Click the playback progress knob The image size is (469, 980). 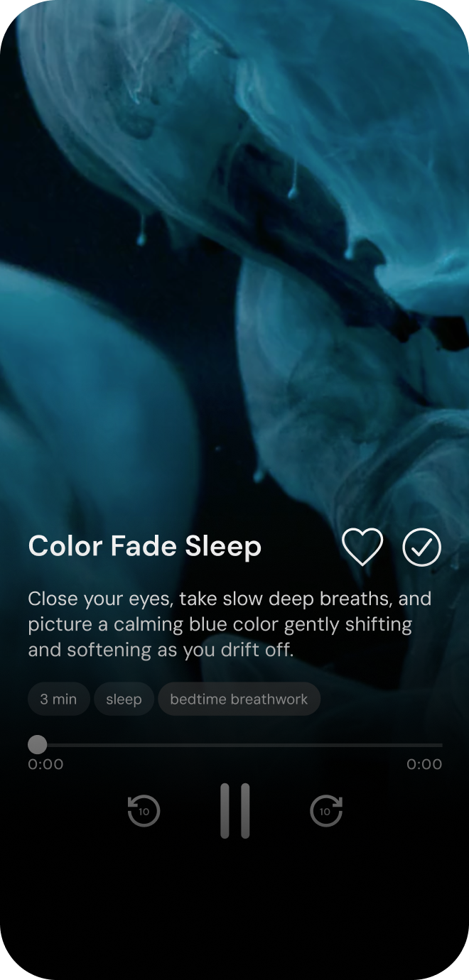pos(37,745)
